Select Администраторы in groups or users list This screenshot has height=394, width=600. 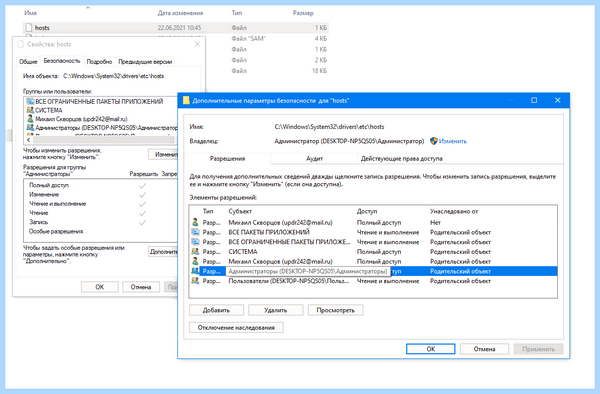(106, 127)
